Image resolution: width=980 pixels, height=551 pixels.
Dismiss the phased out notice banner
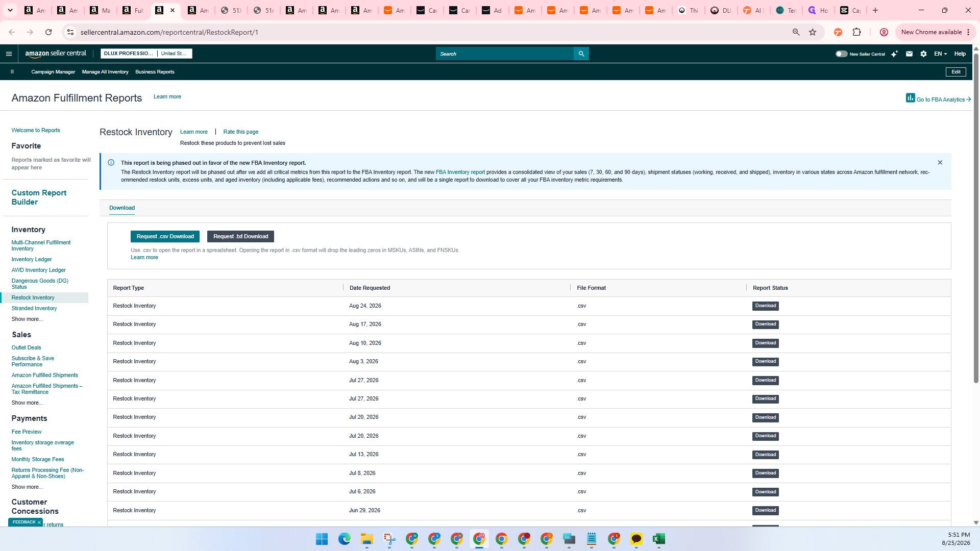pyautogui.click(x=940, y=162)
